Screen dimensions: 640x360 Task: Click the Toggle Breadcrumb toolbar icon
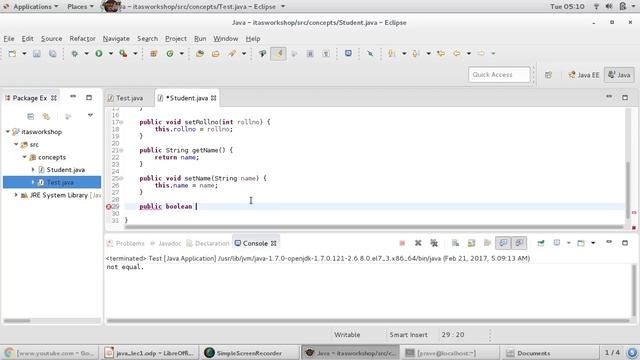pyautogui.click(x=262, y=53)
